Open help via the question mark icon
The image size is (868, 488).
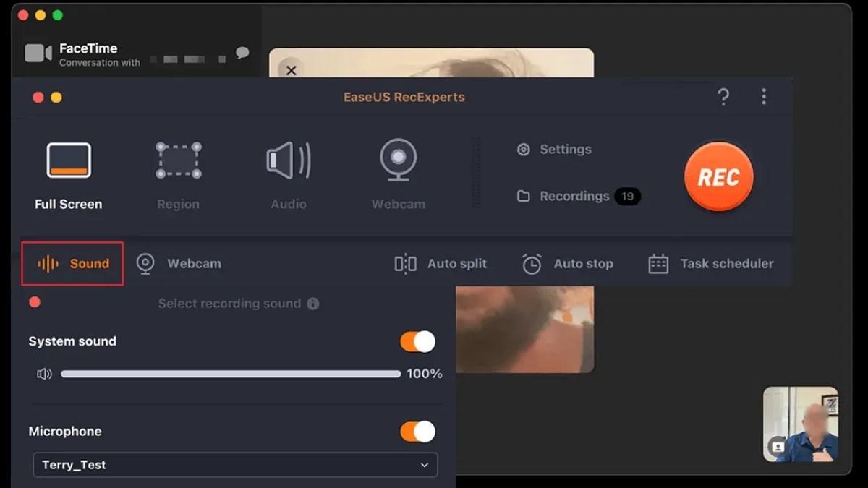723,97
